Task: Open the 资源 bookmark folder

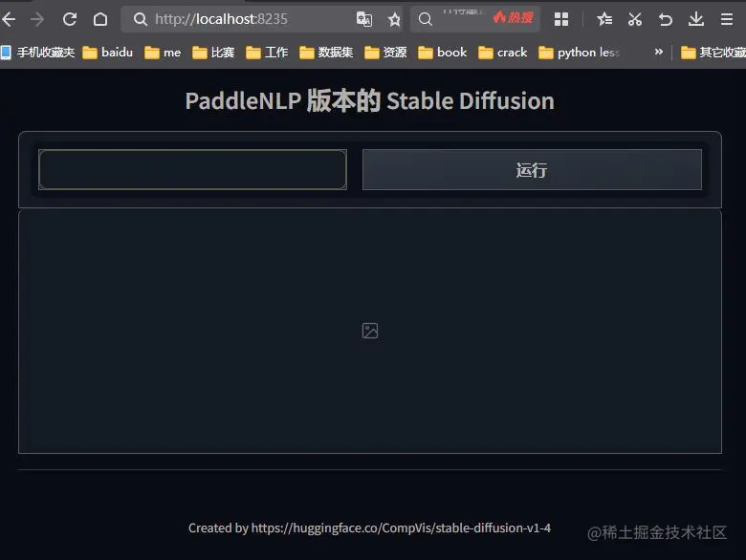Action: coord(385,53)
